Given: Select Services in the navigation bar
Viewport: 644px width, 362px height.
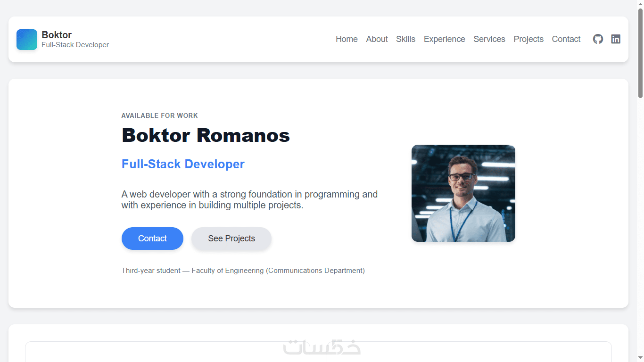Looking at the screenshot, I should point(489,39).
